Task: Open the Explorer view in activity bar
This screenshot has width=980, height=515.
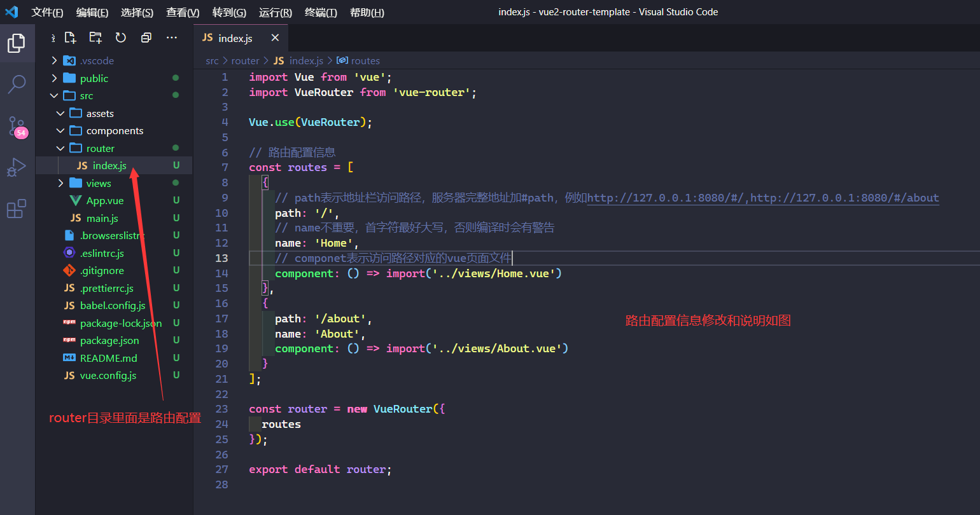Action: 17,43
